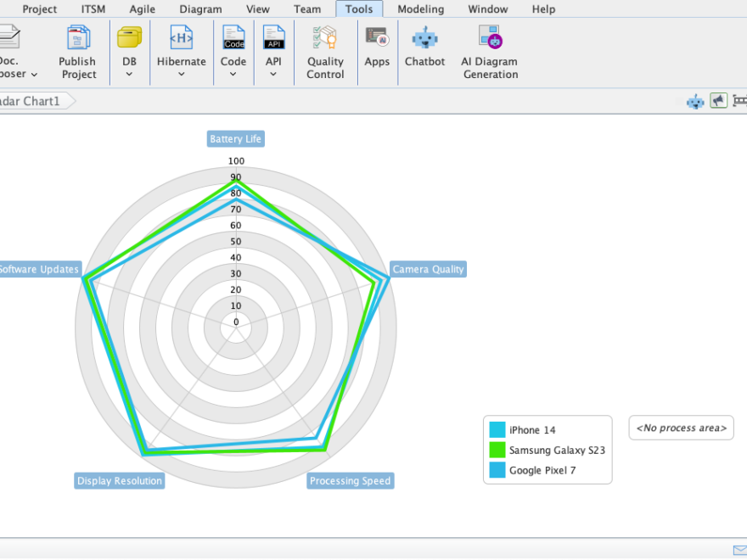Click the announcements megaphone icon

point(718,100)
